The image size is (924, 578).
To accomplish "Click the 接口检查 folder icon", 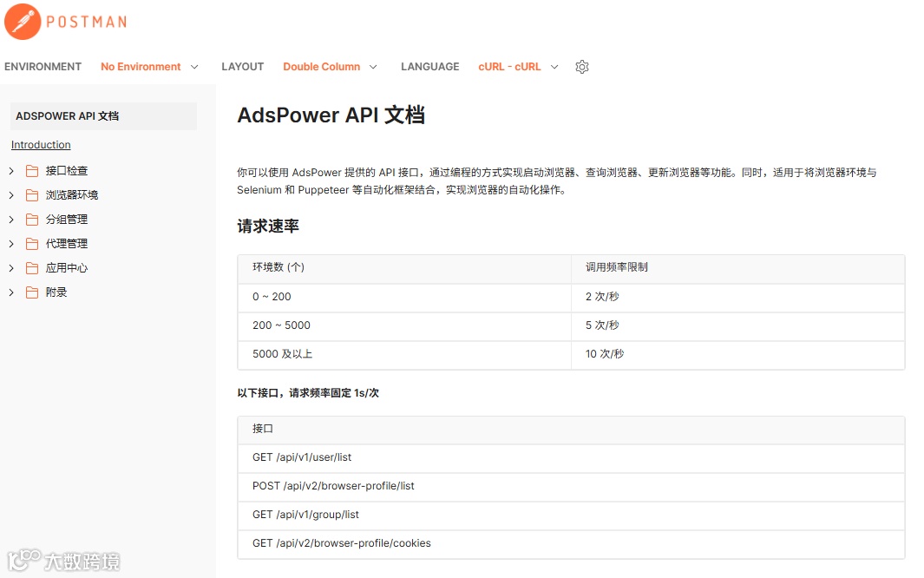I will (32, 171).
